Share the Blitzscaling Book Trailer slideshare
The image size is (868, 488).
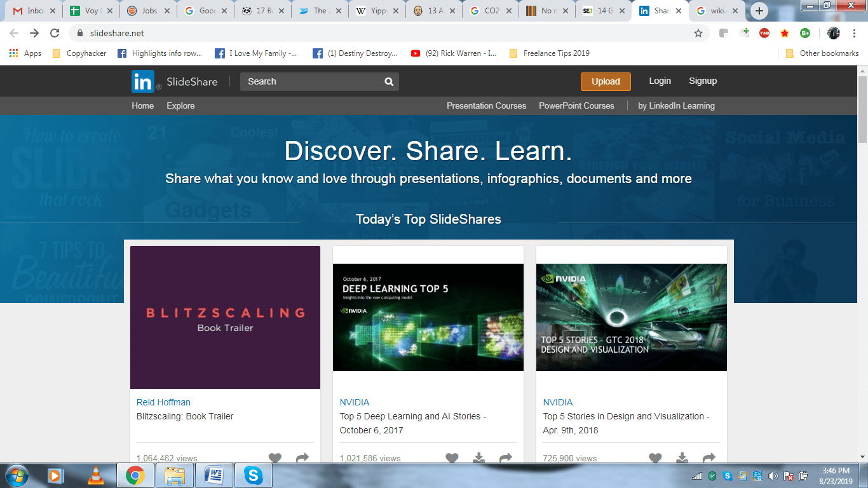tap(302, 457)
